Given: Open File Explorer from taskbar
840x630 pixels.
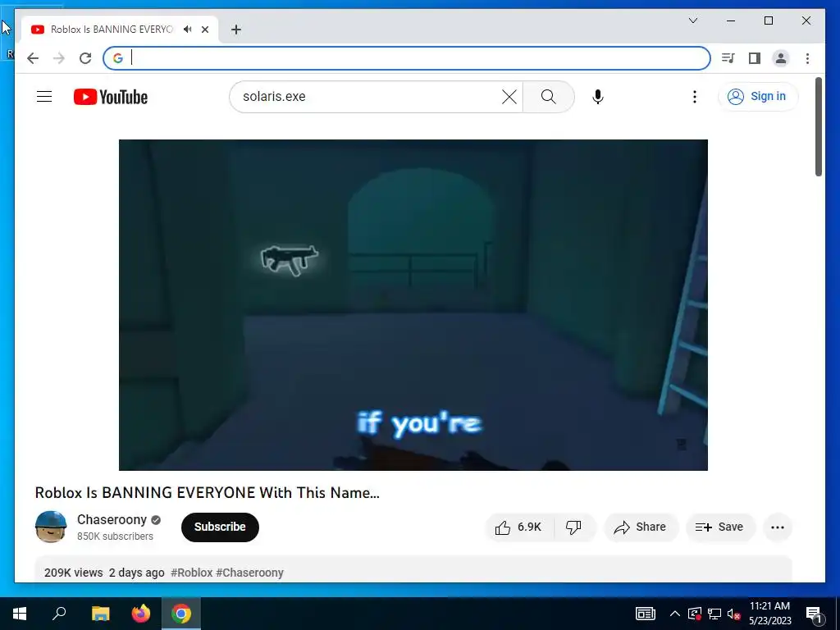Looking at the screenshot, I should click(x=100, y=614).
